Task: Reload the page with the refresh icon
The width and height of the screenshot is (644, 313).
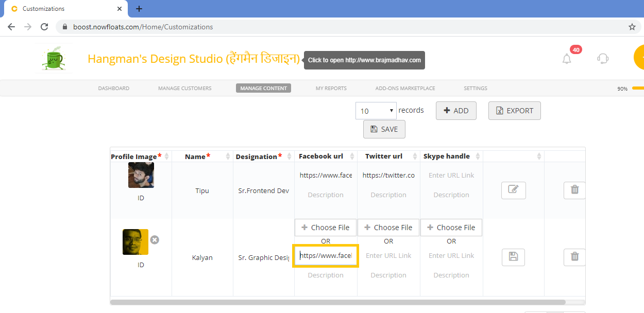Action: [x=44, y=27]
